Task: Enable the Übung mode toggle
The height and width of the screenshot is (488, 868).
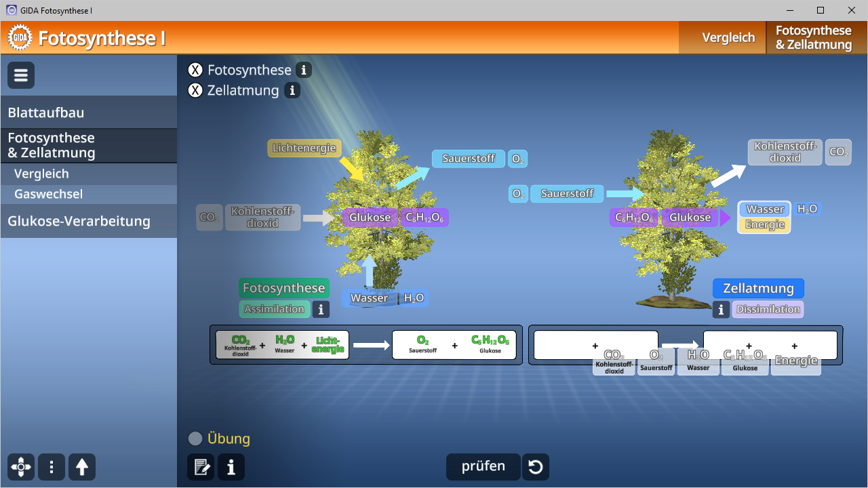Action: (195, 439)
